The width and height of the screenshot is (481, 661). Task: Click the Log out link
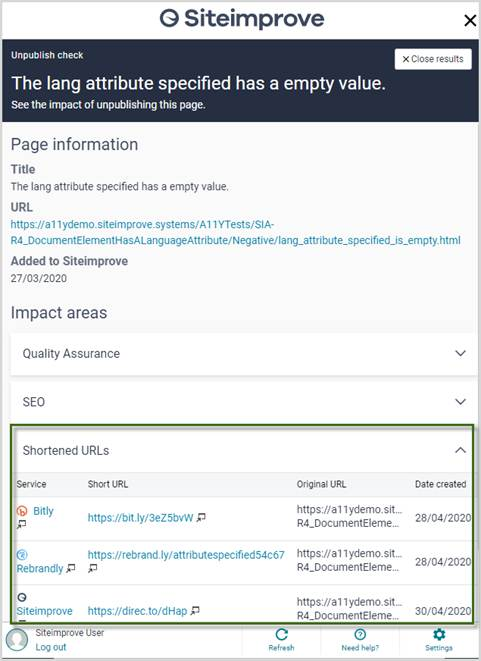click(x=51, y=647)
